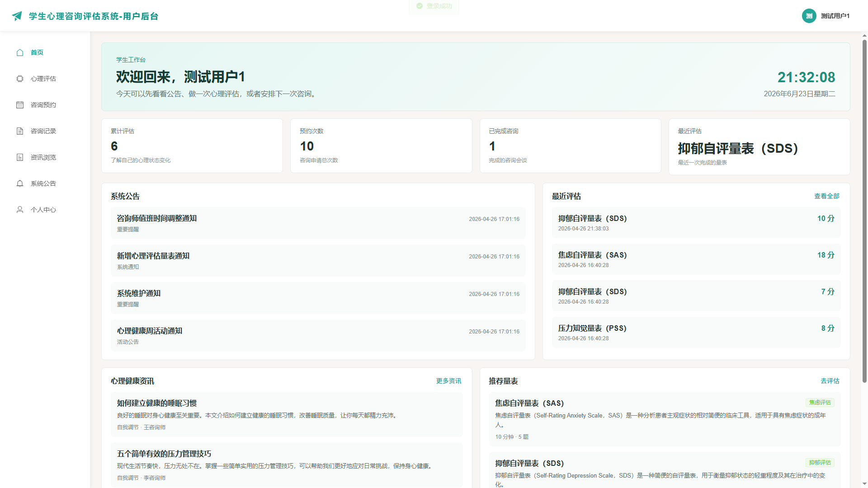Viewport: 868px width, 488px height.
Task: Click the 系统公告 bell icon
Action: pos(20,183)
